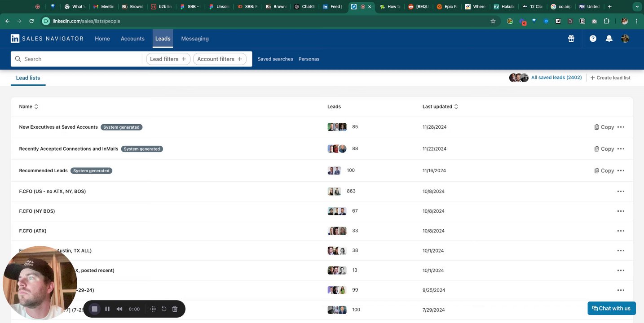The width and height of the screenshot is (644, 323).
Task: Select the Leads tab
Action: coord(163,39)
